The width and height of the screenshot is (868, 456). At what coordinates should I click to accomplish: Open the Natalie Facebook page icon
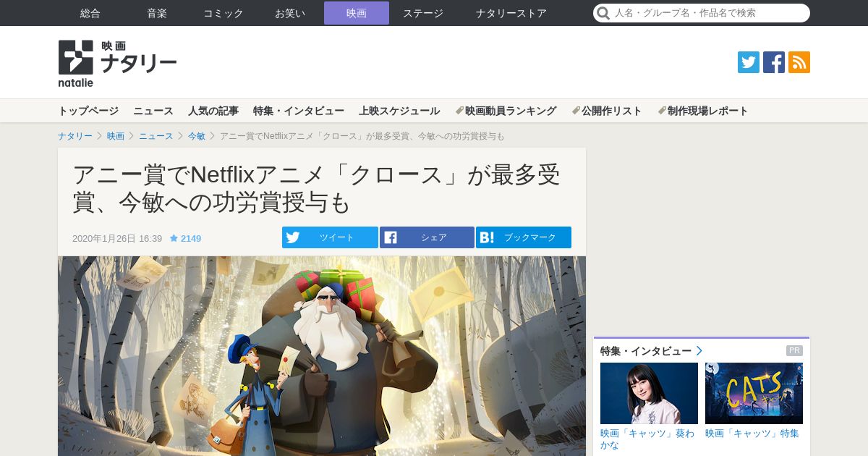[x=774, y=62]
